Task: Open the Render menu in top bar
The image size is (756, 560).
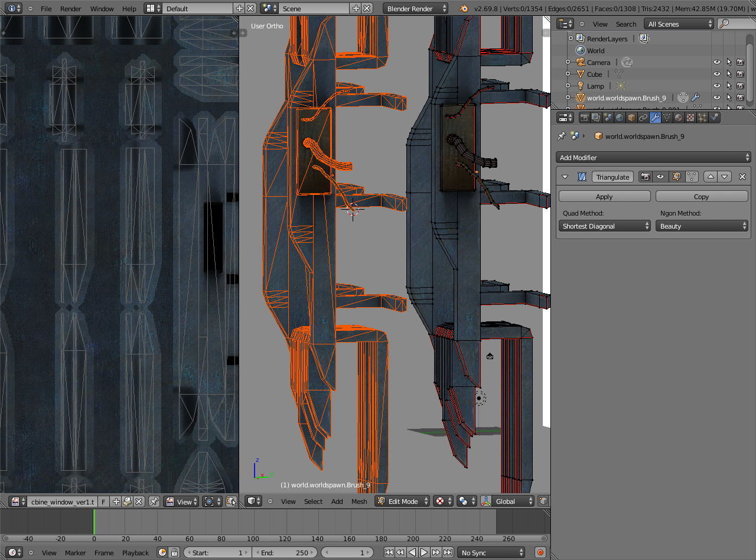Action: pyautogui.click(x=71, y=9)
